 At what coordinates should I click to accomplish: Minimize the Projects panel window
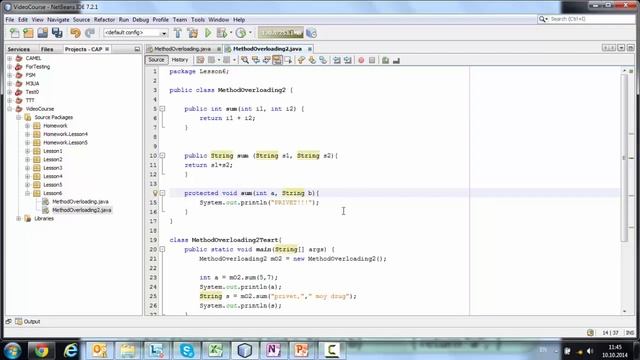(137, 49)
